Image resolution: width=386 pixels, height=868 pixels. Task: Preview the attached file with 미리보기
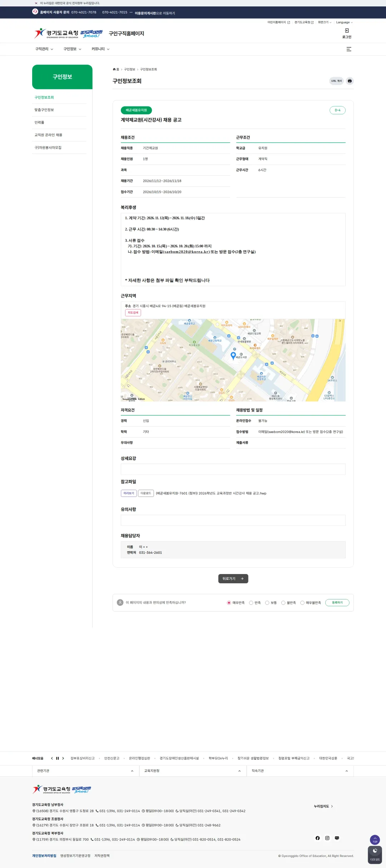(129, 493)
